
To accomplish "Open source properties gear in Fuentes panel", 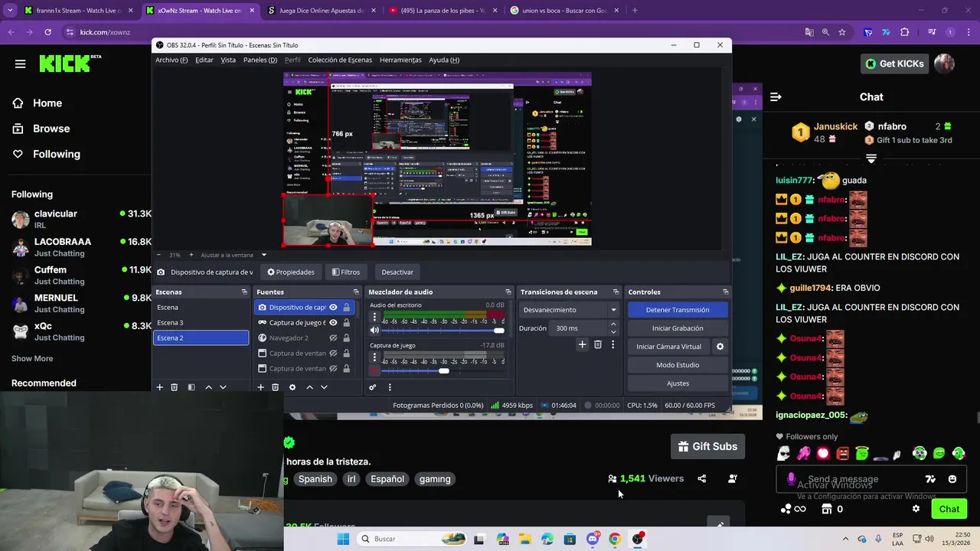I will pos(292,387).
